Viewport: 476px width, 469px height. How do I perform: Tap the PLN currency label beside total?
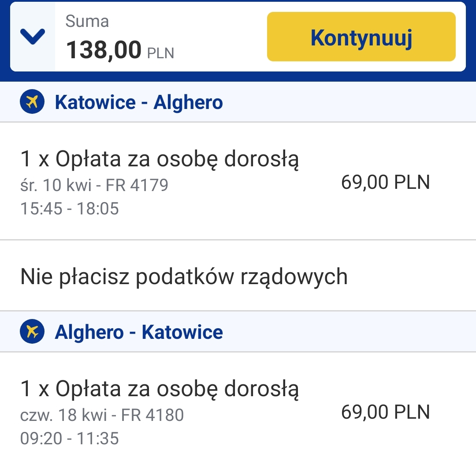pyautogui.click(x=160, y=53)
